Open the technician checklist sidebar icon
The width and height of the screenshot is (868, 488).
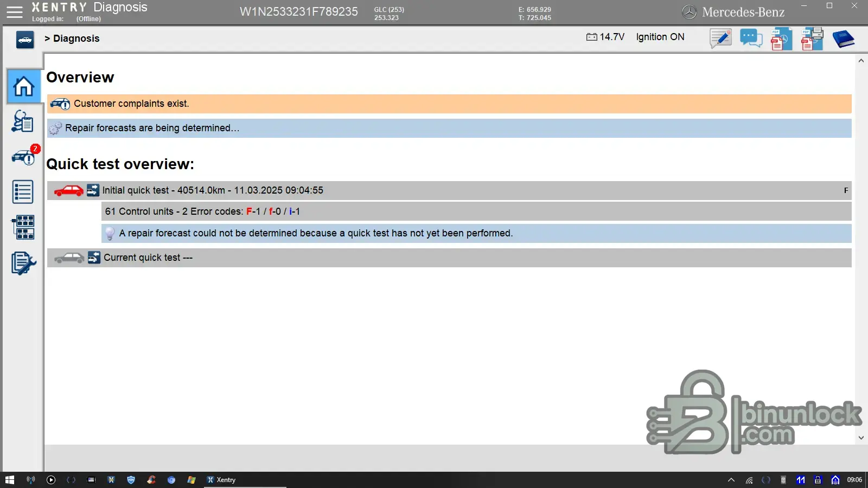pyautogui.click(x=23, y=121)
